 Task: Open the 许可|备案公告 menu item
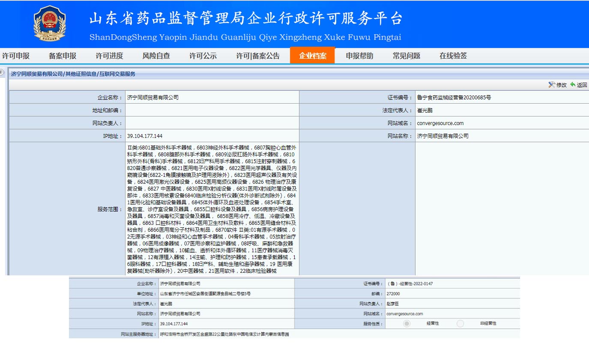point(258,56)
